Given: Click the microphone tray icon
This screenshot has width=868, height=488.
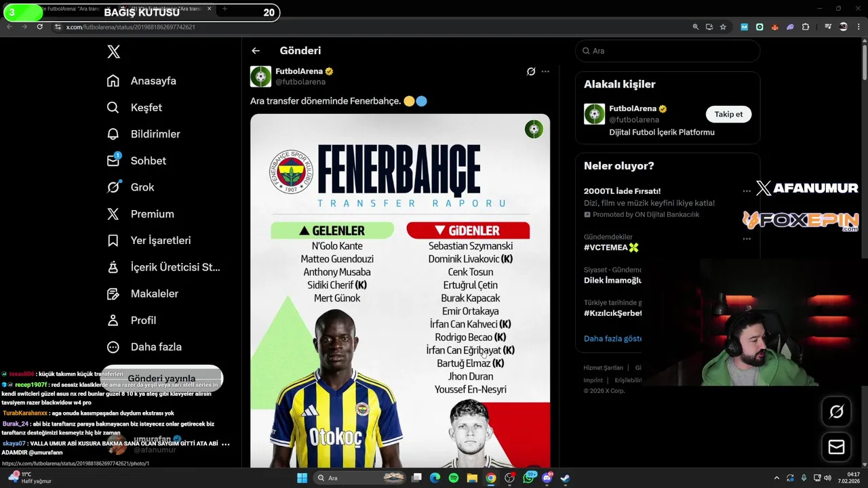Looking at the screenshot, I should 804,478.
